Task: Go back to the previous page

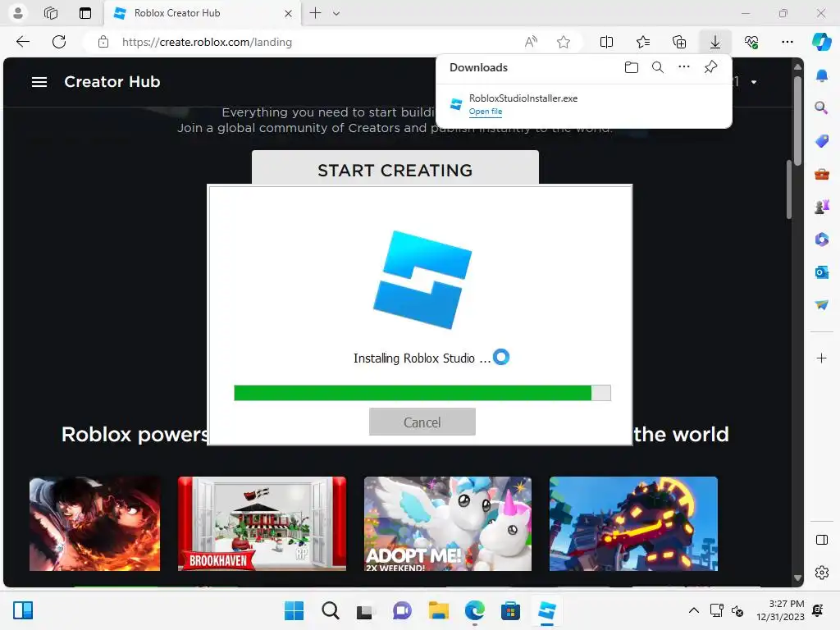Action: click(23, 42)
